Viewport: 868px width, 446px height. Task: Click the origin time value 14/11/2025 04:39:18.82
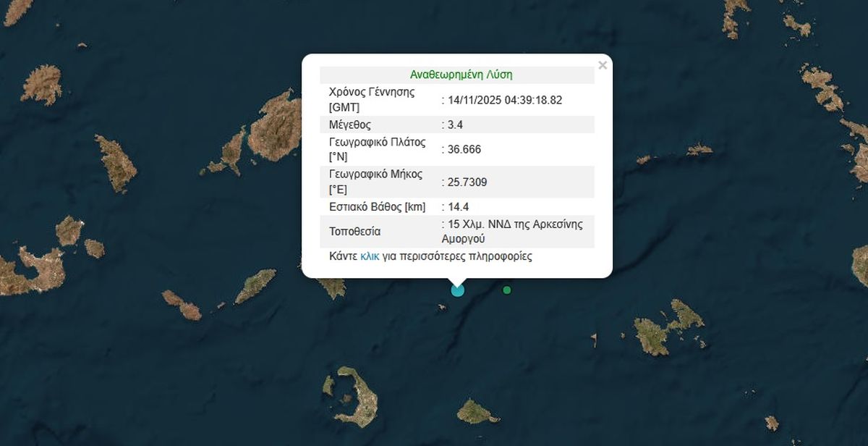tap(505, 100)
